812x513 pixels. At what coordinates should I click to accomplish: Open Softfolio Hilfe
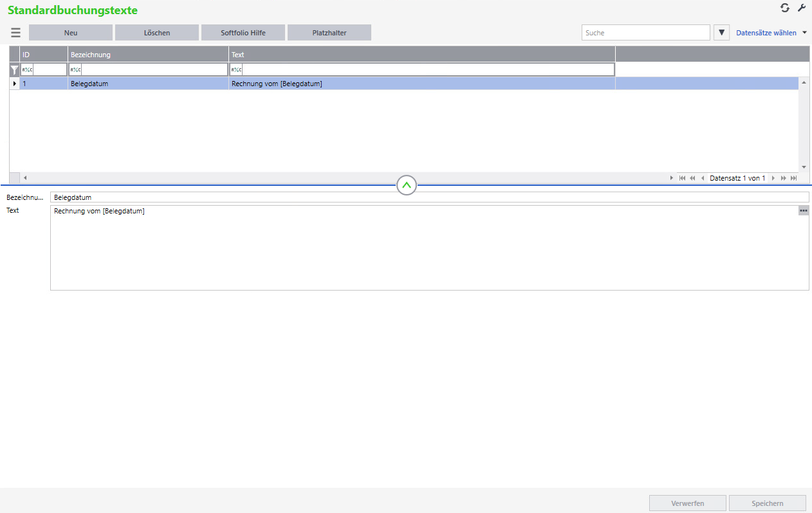(243, 33)
